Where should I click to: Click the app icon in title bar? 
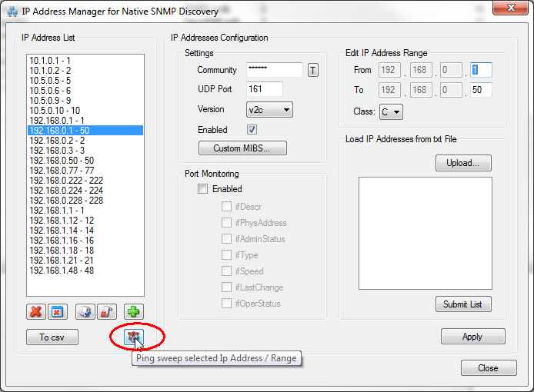click(x=12, y=12)
